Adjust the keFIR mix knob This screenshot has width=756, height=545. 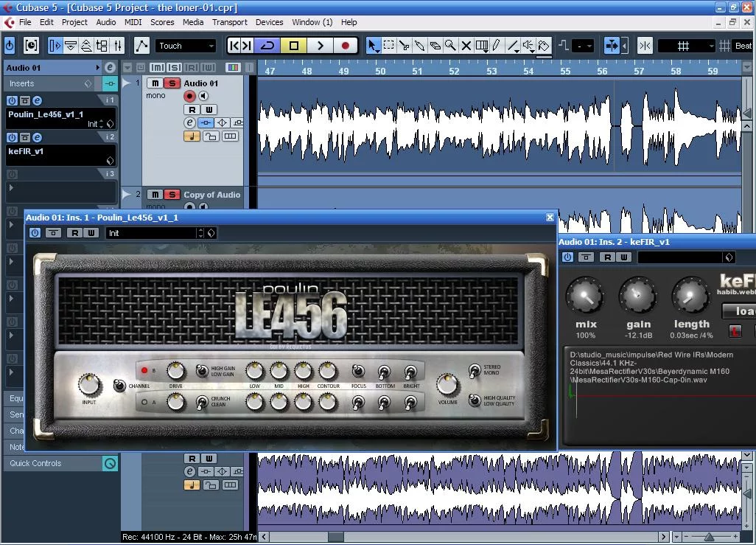point(585,297)
